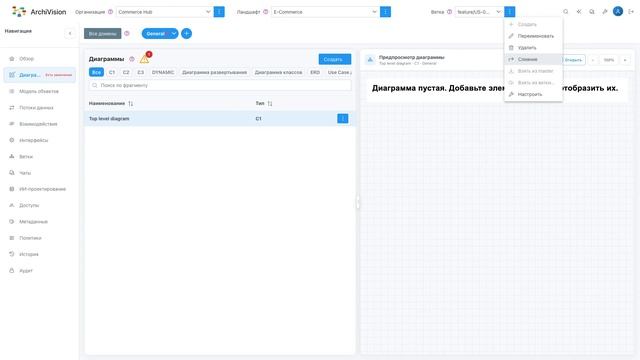Viewport: 640px width, 360px height.
Task: Click the Создать diagram button
Action: [x=335, y=59]
